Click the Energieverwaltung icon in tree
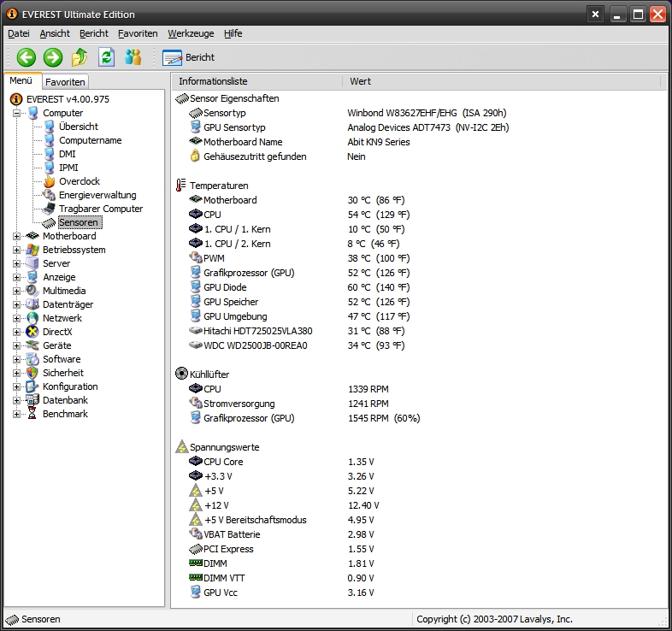The height and width of the screenshot is (631, 672). coord(50,195)
